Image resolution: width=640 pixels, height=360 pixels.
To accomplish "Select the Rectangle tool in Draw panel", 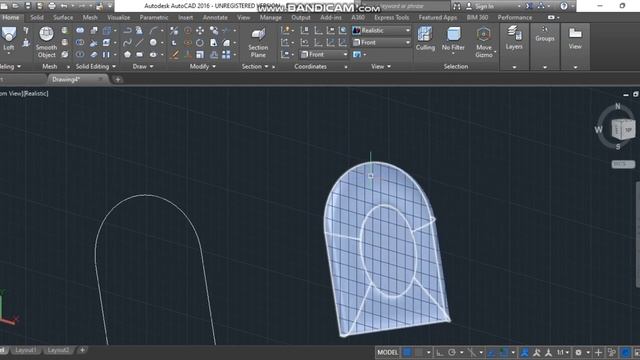I will click(x=140, y=54).
